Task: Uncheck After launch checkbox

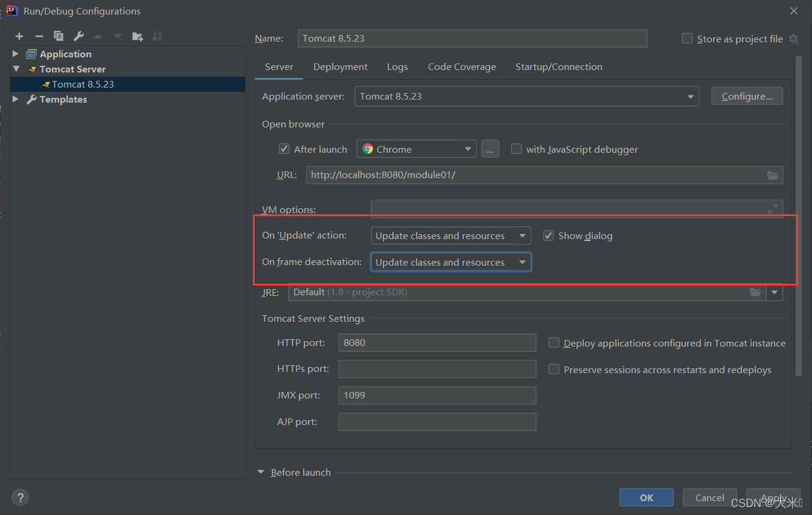Action: point(284,149)
